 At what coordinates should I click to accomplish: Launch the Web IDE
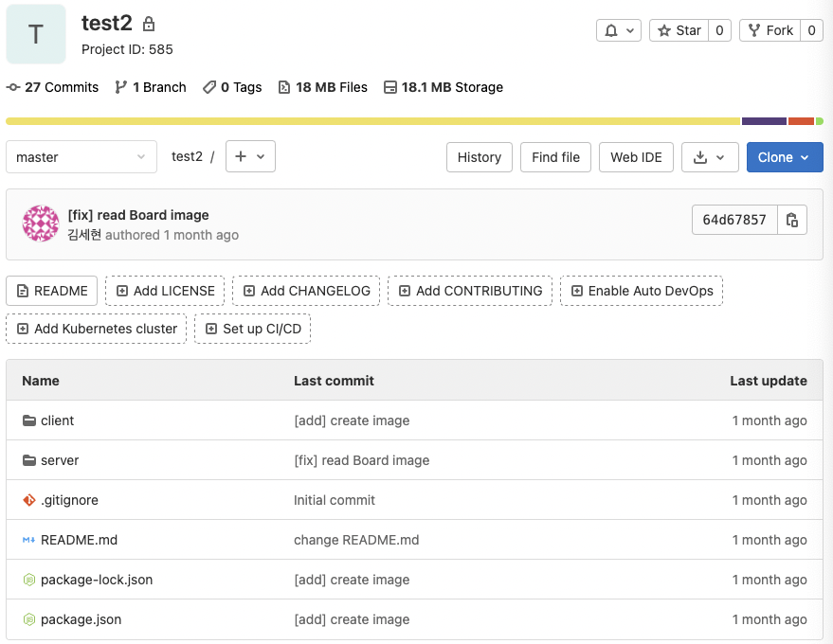point(636,157)
